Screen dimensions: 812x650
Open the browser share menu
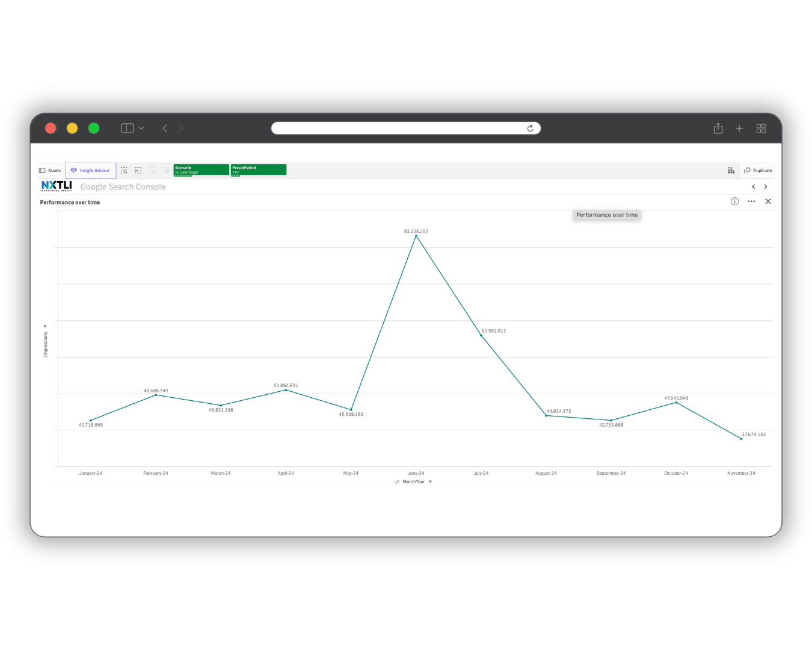click(x=718, y=128)
